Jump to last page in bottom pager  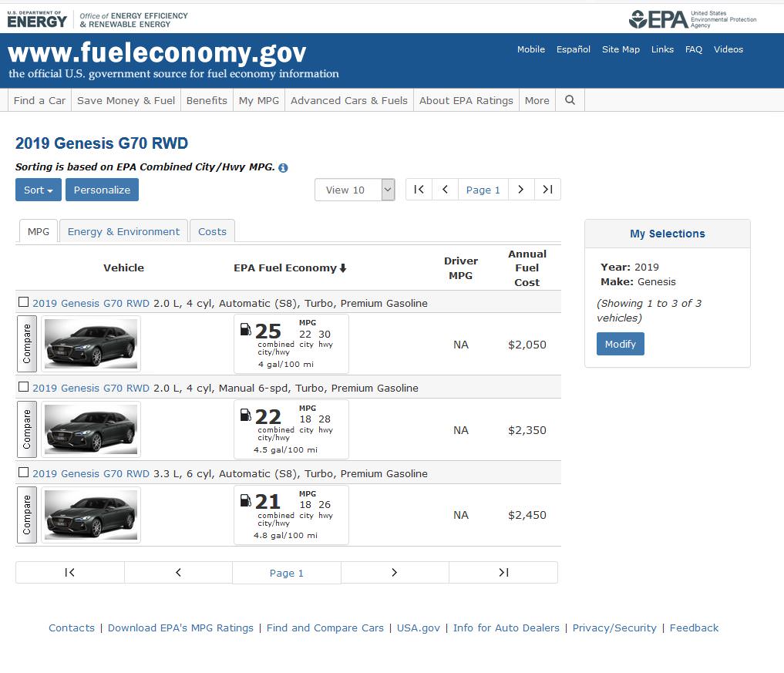[503, 573]
